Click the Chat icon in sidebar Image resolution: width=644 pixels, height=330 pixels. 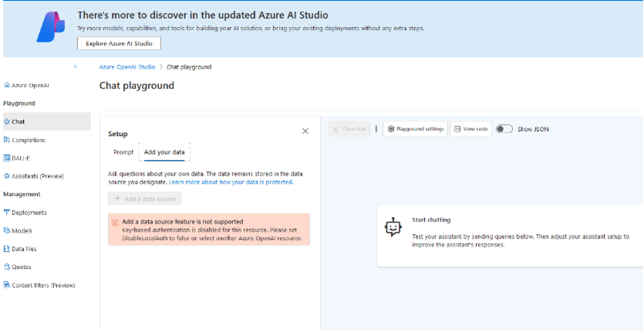[6, 122]
